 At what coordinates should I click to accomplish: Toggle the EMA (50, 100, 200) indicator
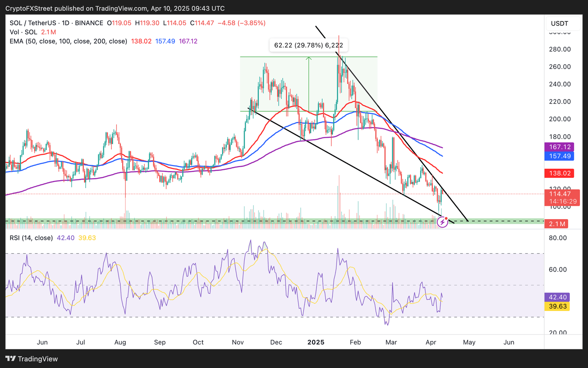(68, 41)
